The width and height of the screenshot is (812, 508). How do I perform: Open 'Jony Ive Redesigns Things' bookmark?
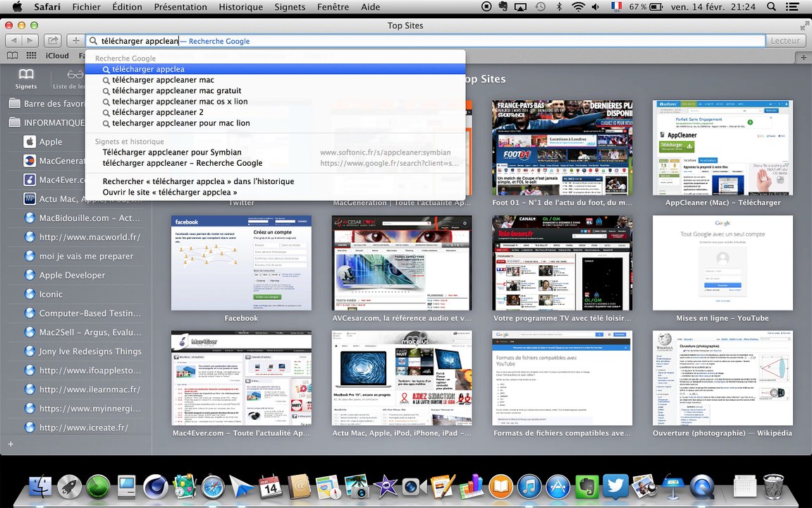(x=83, y=351)
